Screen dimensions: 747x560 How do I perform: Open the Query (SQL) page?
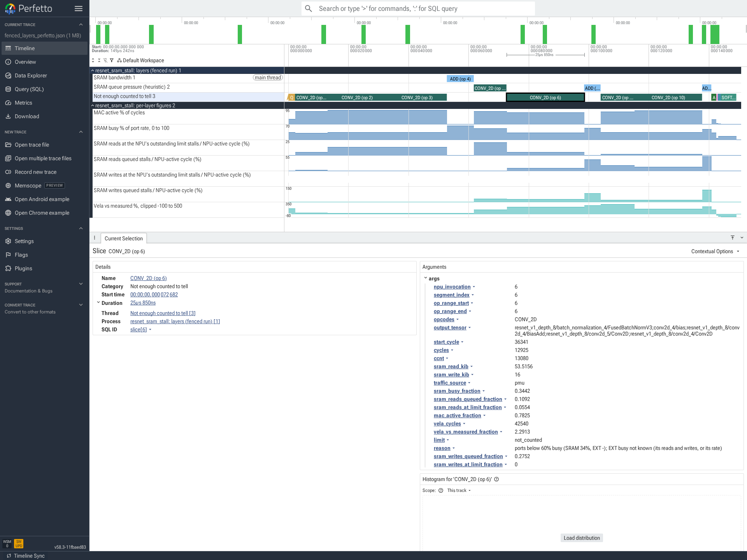44,89
